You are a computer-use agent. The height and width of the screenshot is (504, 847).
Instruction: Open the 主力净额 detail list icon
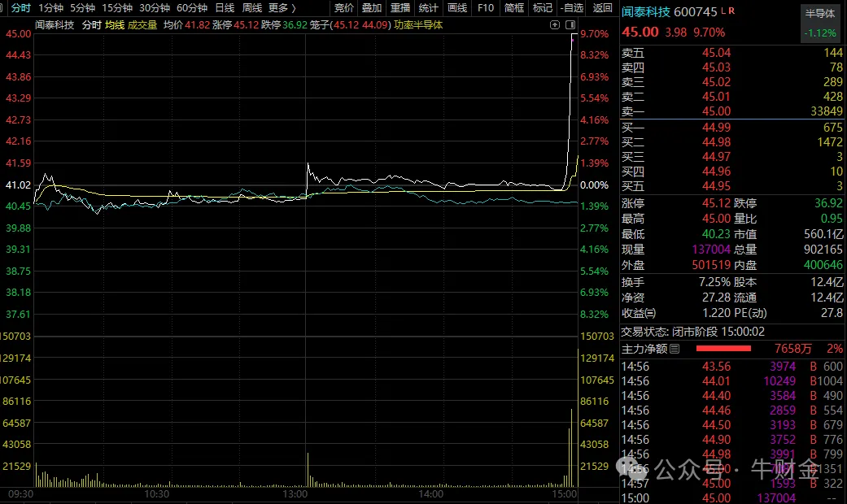(675, 349)
